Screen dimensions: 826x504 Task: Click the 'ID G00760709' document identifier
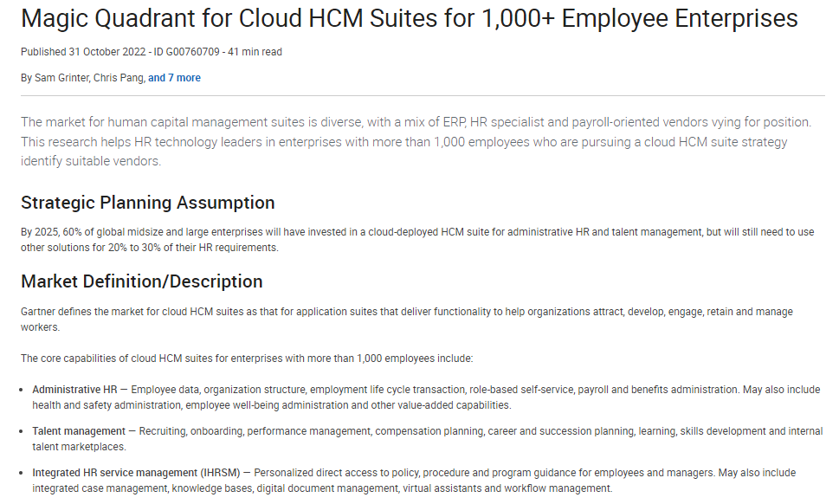186,52
